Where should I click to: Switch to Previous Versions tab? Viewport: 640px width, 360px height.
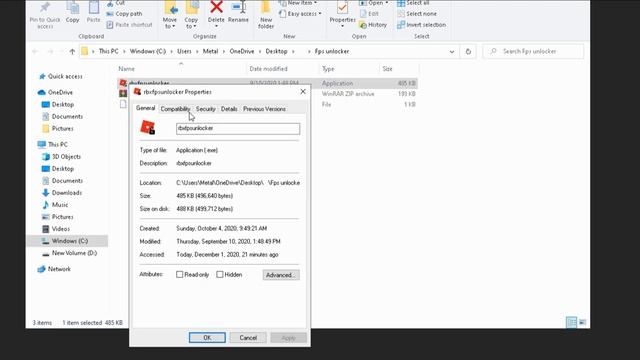[264, 109]
